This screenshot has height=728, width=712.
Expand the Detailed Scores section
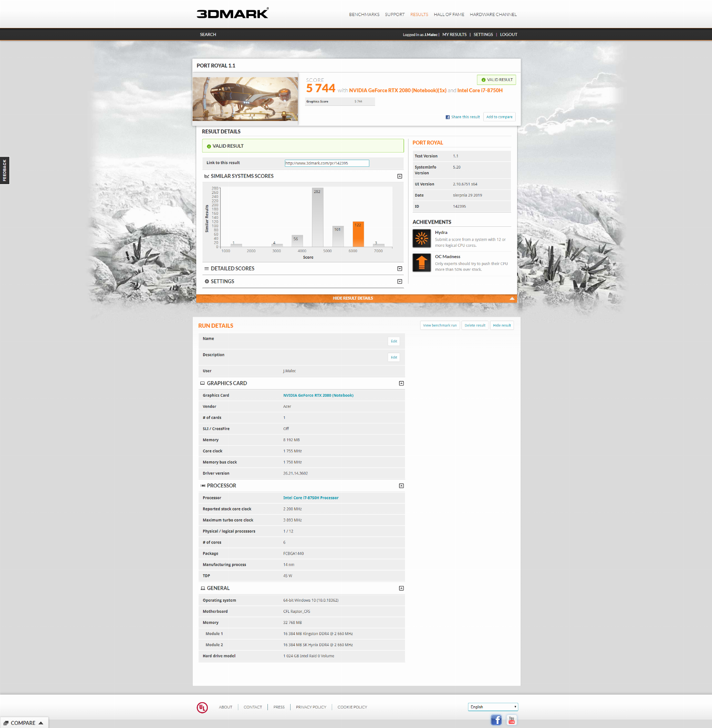400,269
